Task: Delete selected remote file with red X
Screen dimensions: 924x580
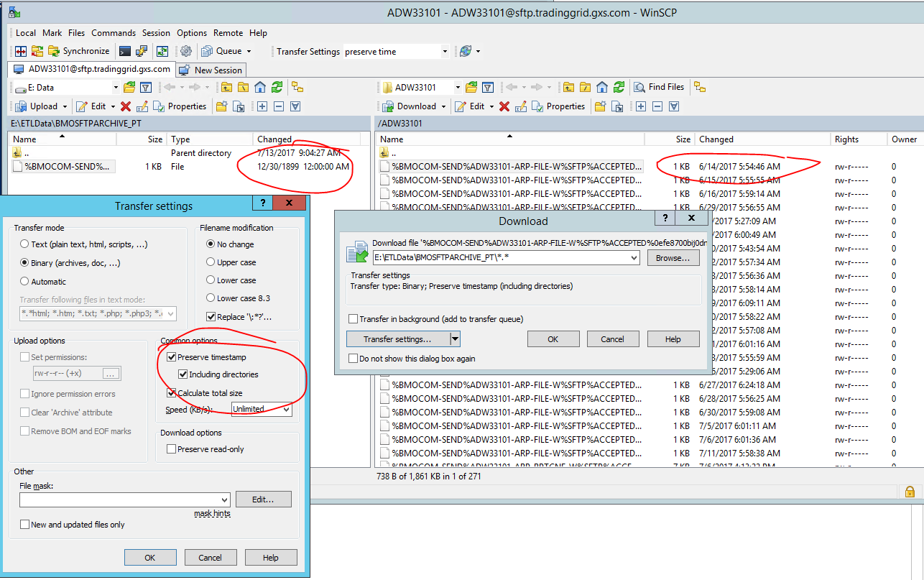Action: [x=504, y=106]
